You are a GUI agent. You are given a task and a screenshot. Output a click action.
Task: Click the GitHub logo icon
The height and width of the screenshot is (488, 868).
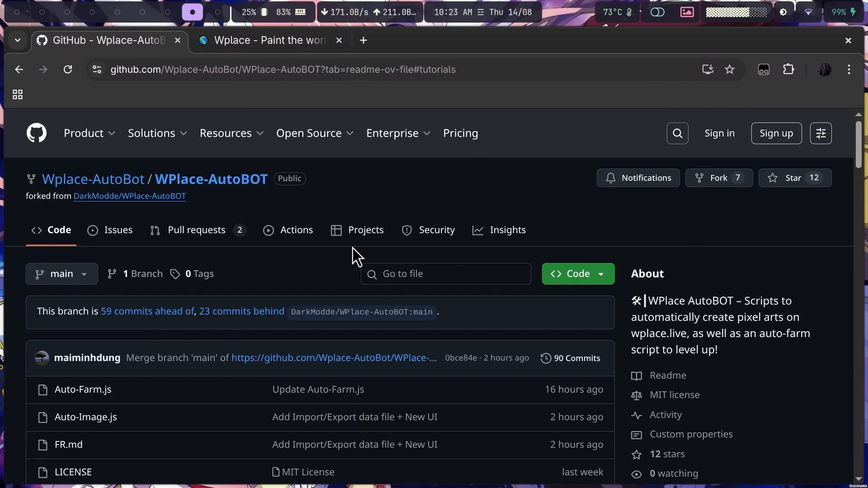[x=37, y=133]
